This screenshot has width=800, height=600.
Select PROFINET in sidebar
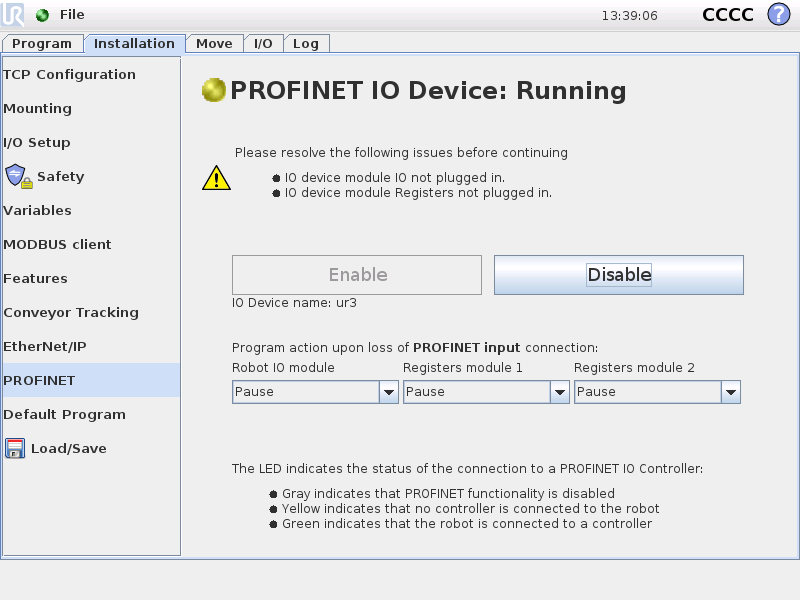pyautogui.click(x=92, y=380)
